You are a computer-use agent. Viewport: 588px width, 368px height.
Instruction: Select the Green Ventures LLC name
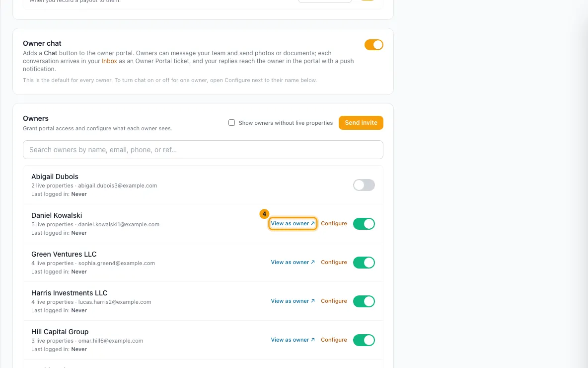click(x=64, y=254)
